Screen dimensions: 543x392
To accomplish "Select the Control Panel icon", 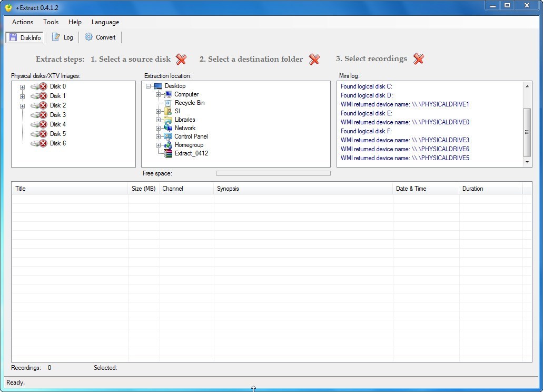I will (168, 136).
